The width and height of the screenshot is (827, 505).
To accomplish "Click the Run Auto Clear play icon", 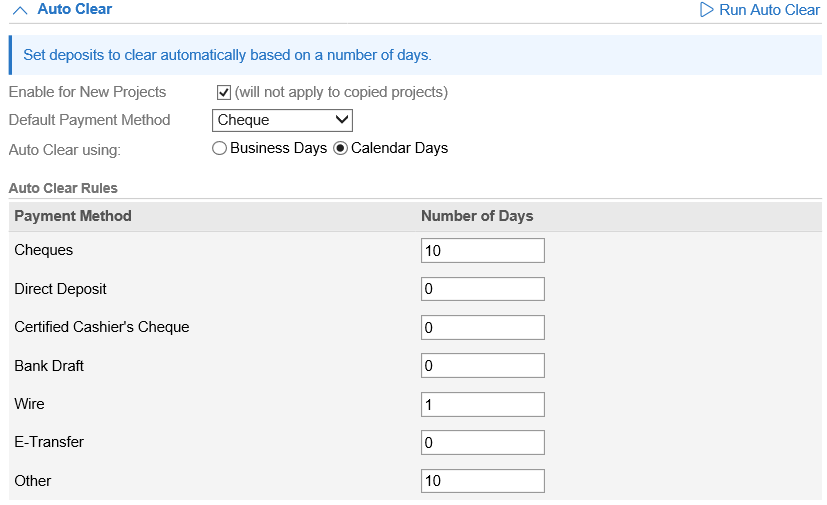I will tap(707, 10).
